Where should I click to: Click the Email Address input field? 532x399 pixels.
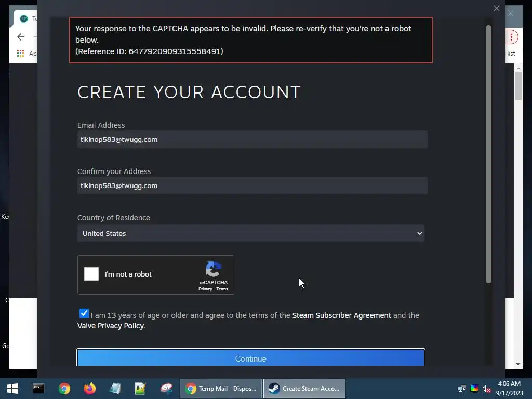point(252,139)
